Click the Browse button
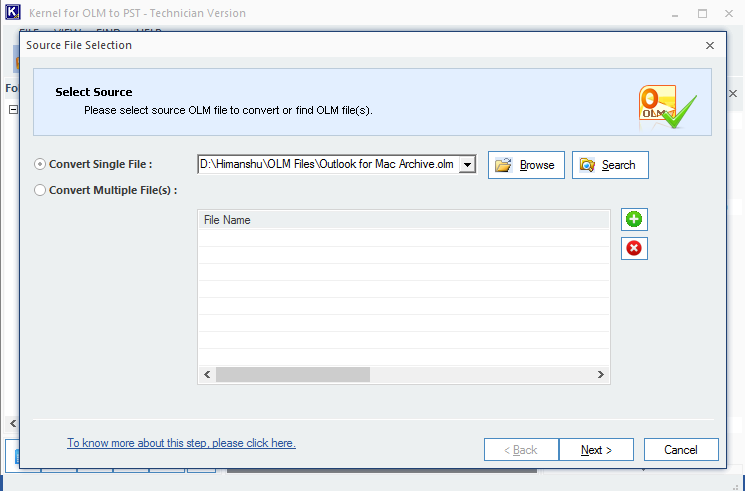This screenshot has height=491, width=745. pos(526,165)
